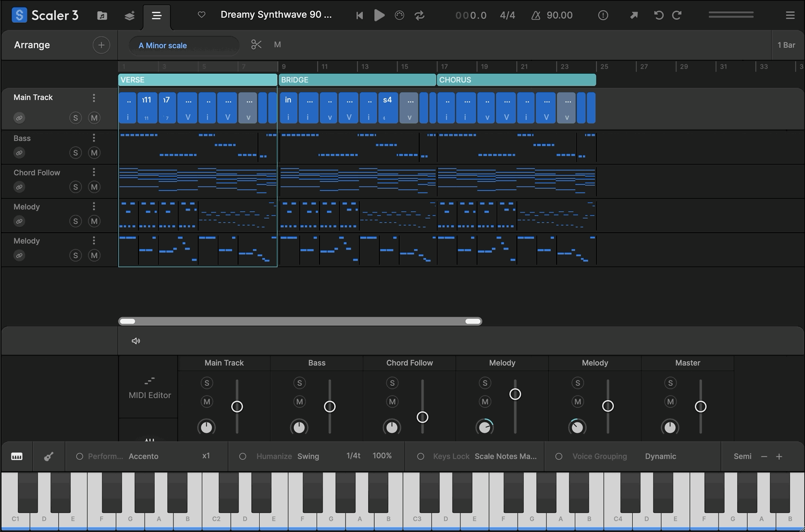Open the MIDI Editor panel
This screenshot has width=805, height=532.
pos(149,388)
